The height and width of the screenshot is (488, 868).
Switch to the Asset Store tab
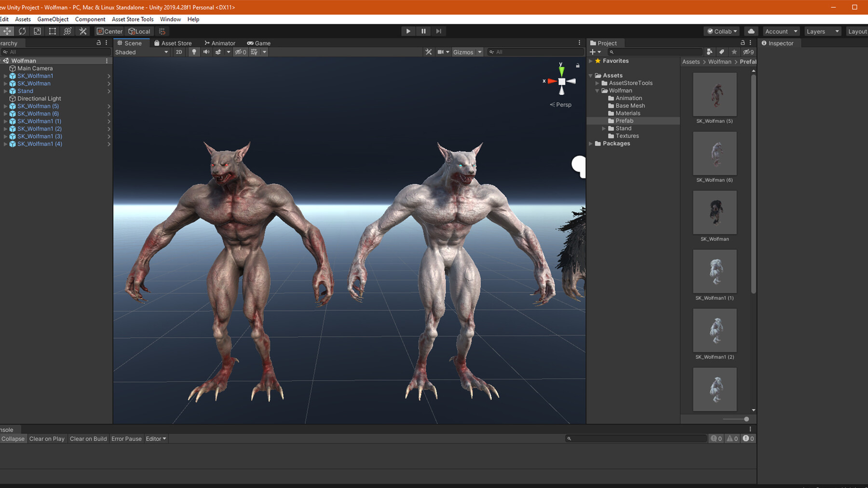[x=173, y=43]
